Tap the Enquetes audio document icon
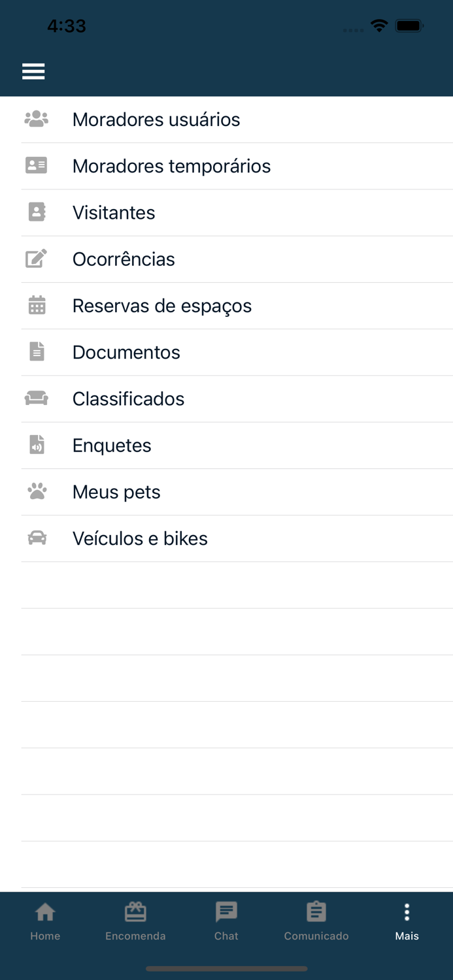 click(36, 445)
